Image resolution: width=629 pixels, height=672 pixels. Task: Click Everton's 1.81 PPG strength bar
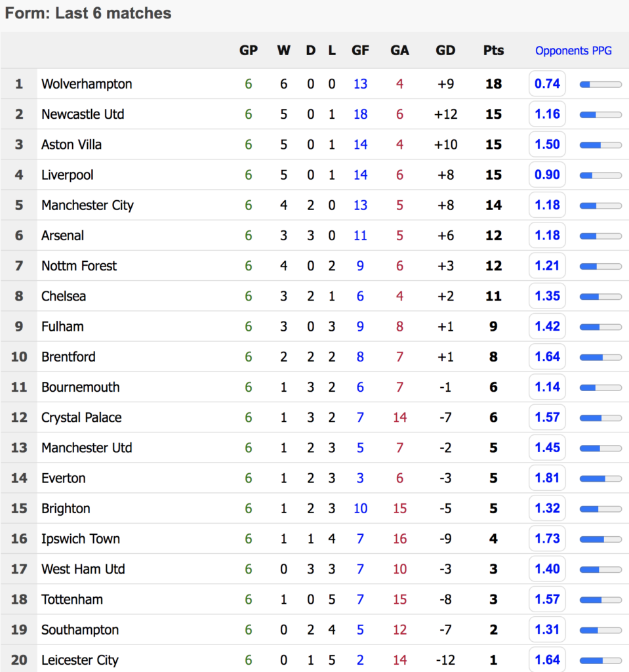pos(600,479)
